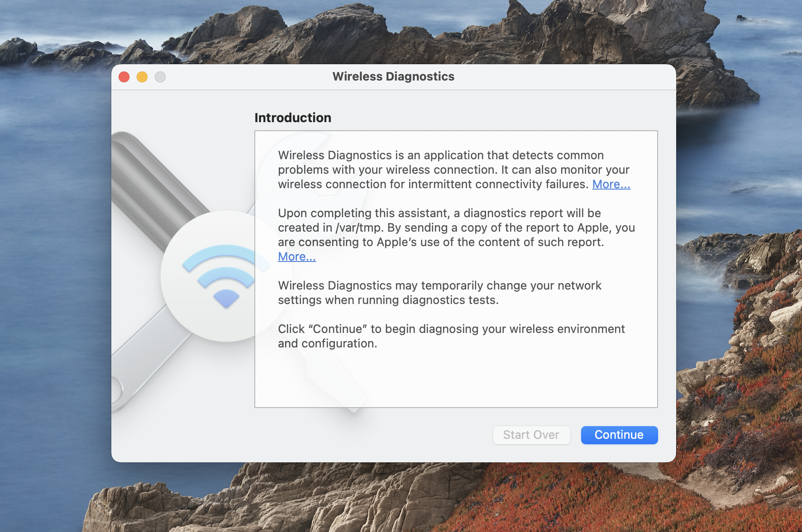The width and height of the screenshot is (802, 532).
Task: Close the Wireless Diagnostics window
Action: click(x=124, y=77)
